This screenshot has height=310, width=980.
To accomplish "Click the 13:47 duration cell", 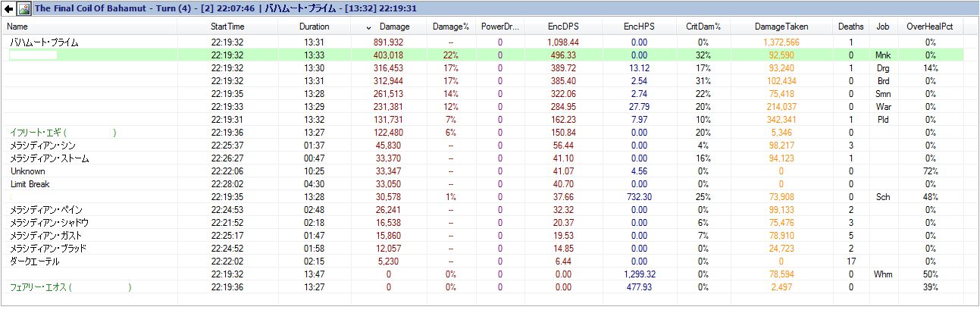I will 315,274.
